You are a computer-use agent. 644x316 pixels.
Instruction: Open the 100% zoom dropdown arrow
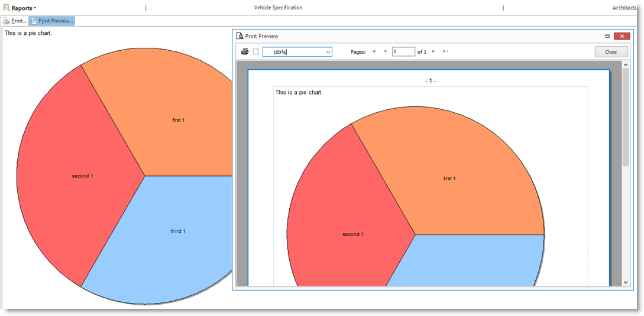pos(328,52)
